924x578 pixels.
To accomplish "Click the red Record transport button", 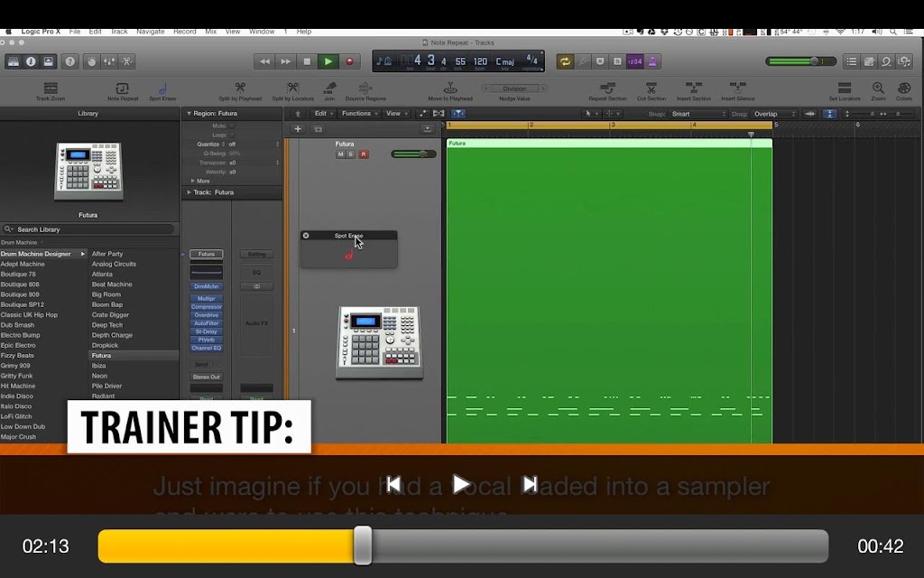I will click(349, 61).
